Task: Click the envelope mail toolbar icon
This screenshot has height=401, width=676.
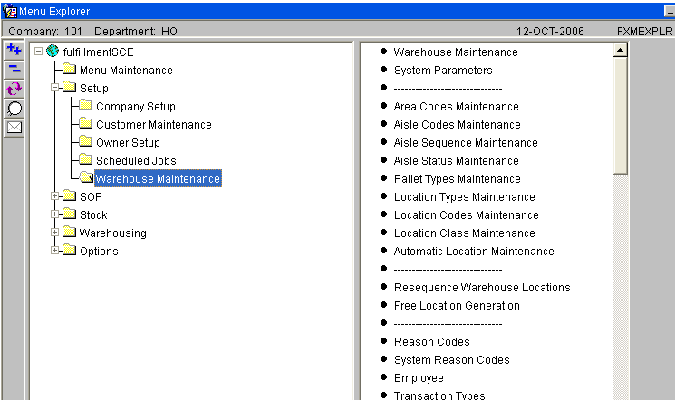Action: click(x=14, y=127)
